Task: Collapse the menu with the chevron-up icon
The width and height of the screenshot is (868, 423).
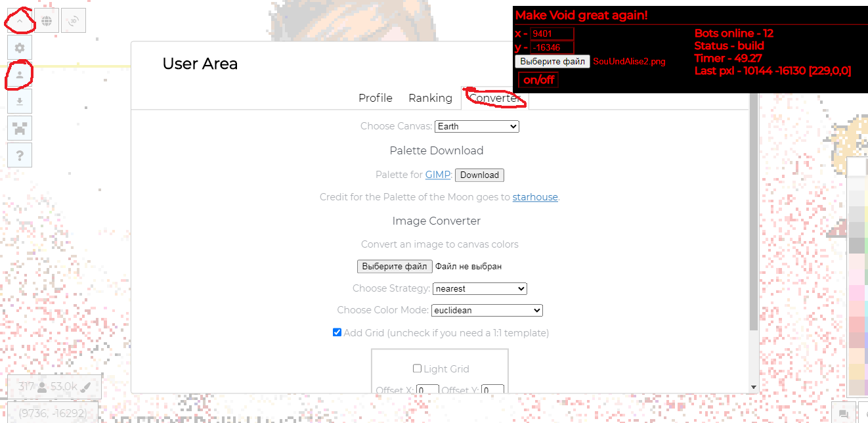Action: pos(20,21)
